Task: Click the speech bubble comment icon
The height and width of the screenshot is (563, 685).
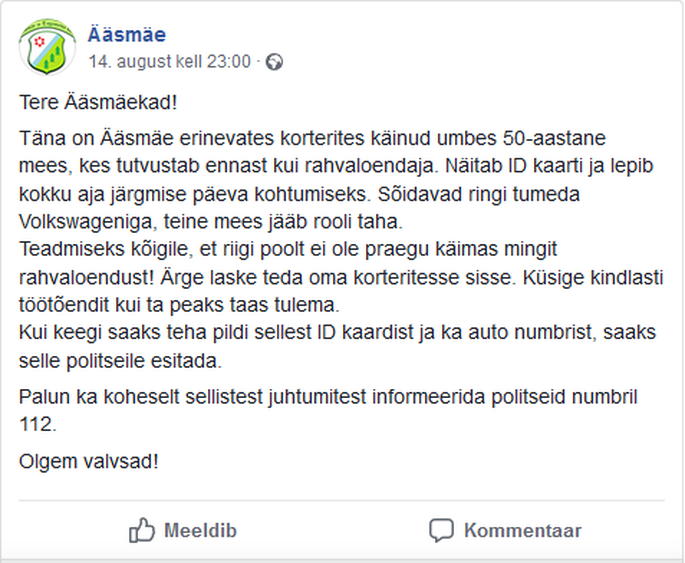Action: [x=441, y=531]
